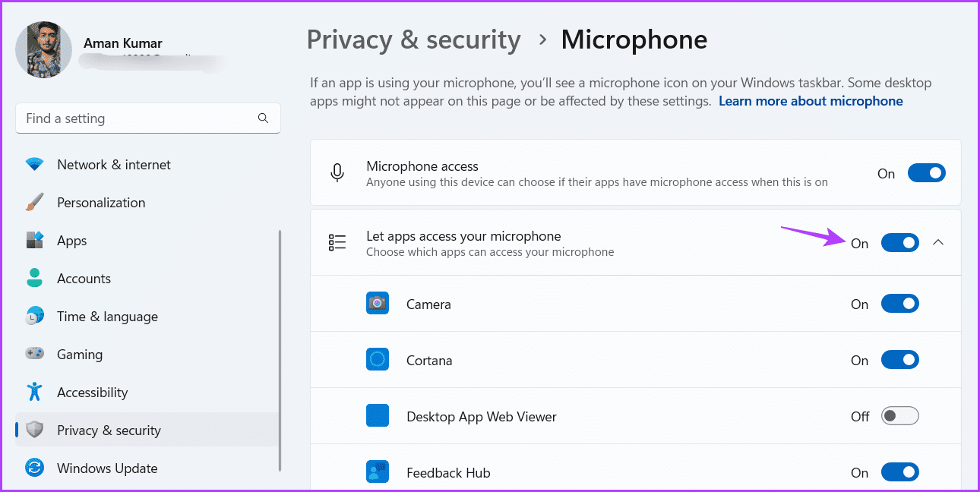
Task: Open Network & internet settings
Action: (148, 165)
